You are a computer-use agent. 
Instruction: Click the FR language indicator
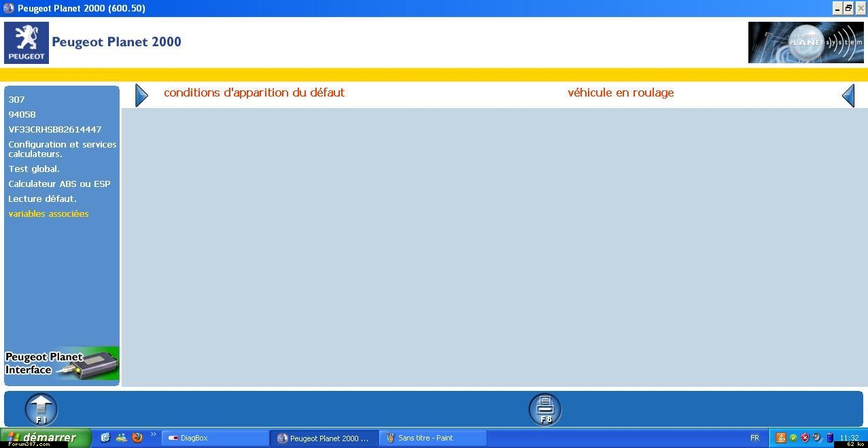pos(754,438)
